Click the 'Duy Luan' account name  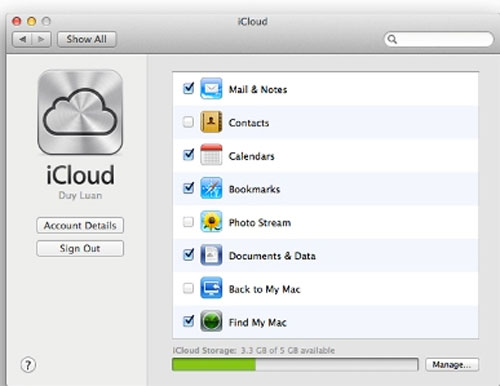[80, 196]
